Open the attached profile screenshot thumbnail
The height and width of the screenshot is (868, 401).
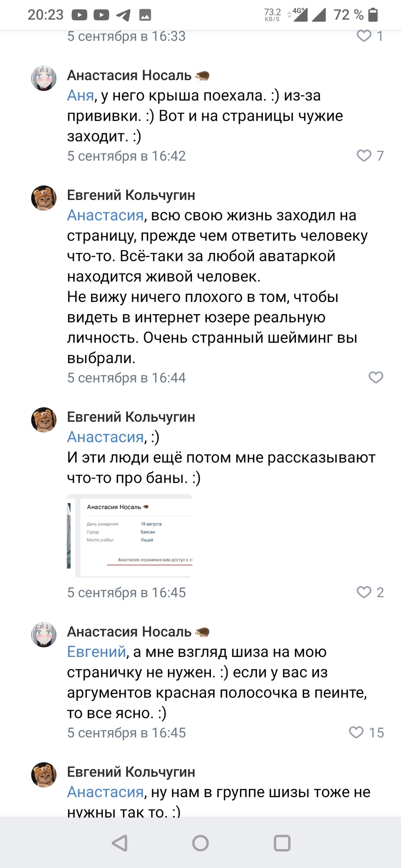130,536
